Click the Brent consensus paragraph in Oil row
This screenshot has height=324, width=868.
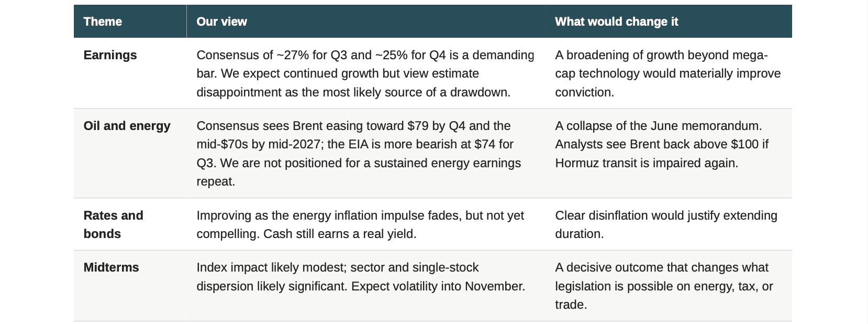click(x=359, y=154)
